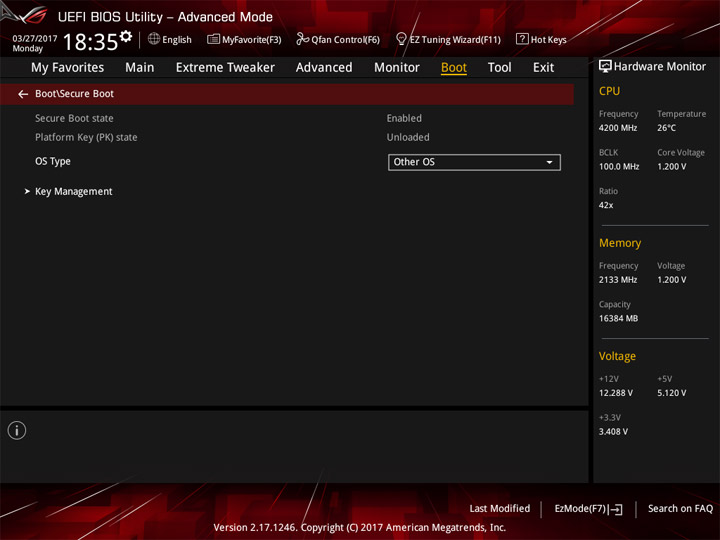Click the Qfan Control fan icon
Screen dimensions: 720x540
click(302, 39)
